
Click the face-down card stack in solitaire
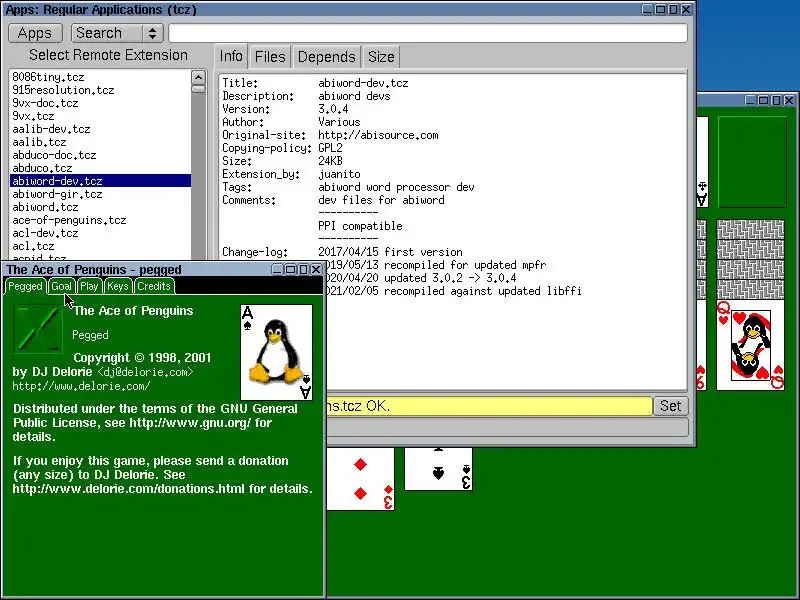pyautogui.click(x=751, y=260)
